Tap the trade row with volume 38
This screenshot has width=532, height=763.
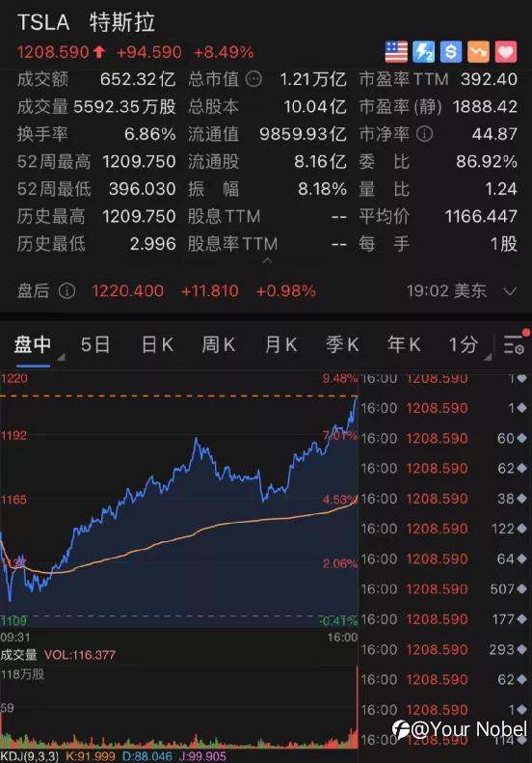coord(444,499)
